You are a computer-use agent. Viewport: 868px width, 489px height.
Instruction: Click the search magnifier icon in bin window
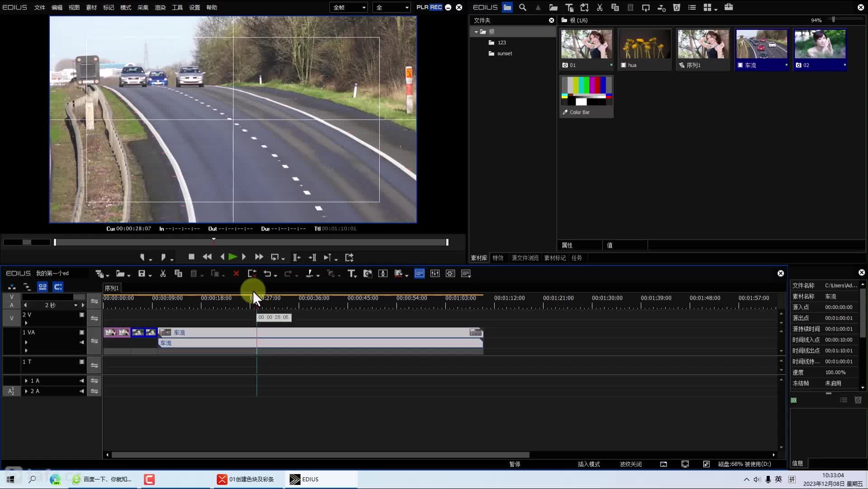(523, 7)
